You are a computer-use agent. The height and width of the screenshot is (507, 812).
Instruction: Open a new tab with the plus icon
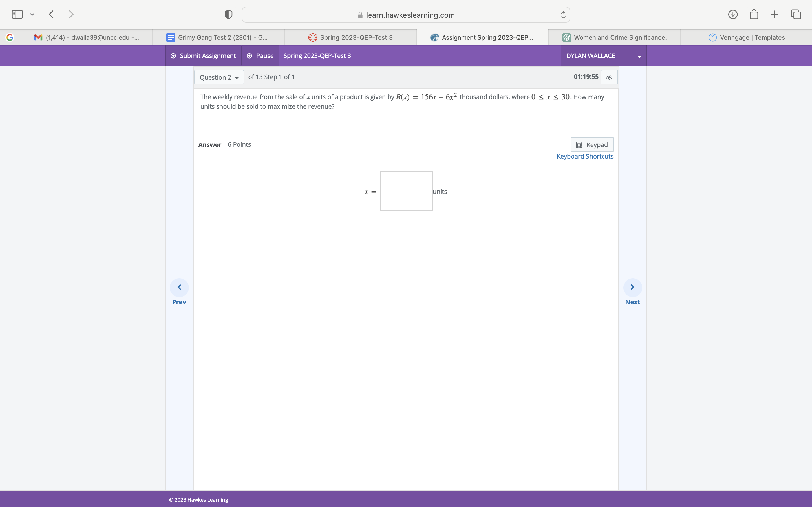(775, 14)
